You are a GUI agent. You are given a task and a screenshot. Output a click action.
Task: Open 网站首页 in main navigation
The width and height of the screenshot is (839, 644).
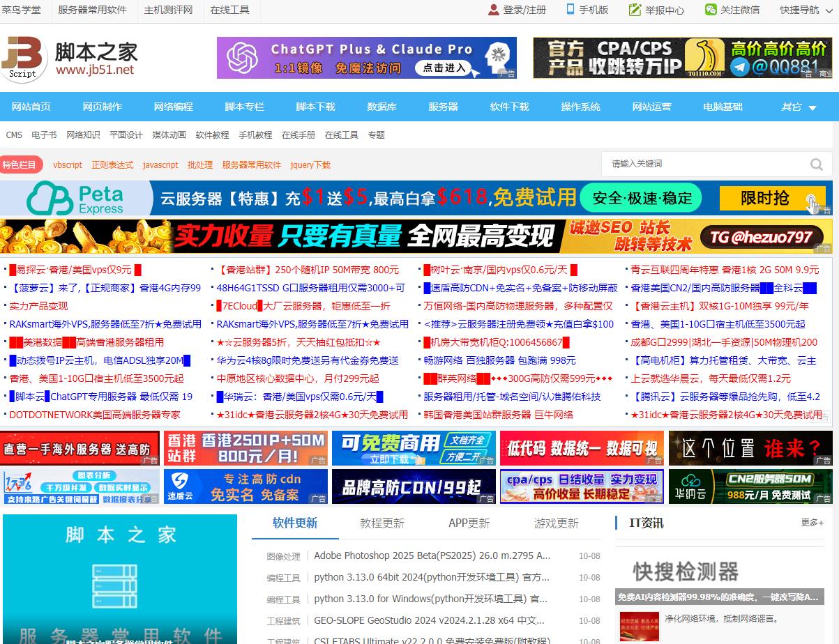31,107
